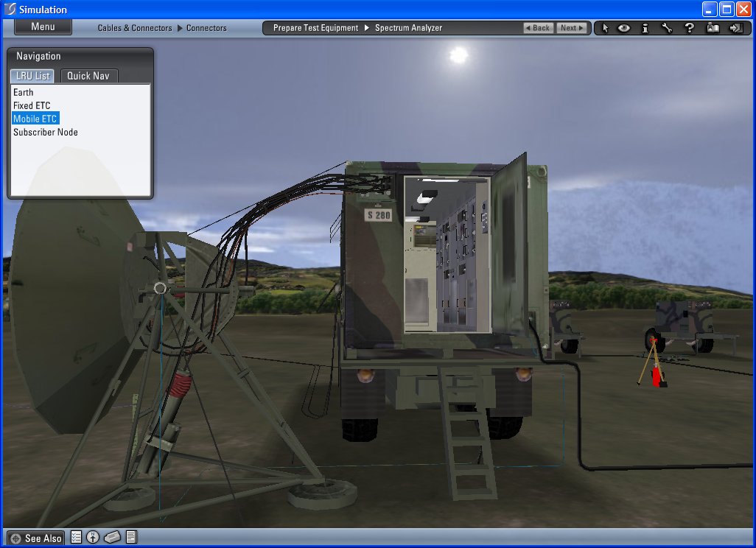Open help via question mark icon
This screenshot has width=756, height=548.
tap(690, 28)
